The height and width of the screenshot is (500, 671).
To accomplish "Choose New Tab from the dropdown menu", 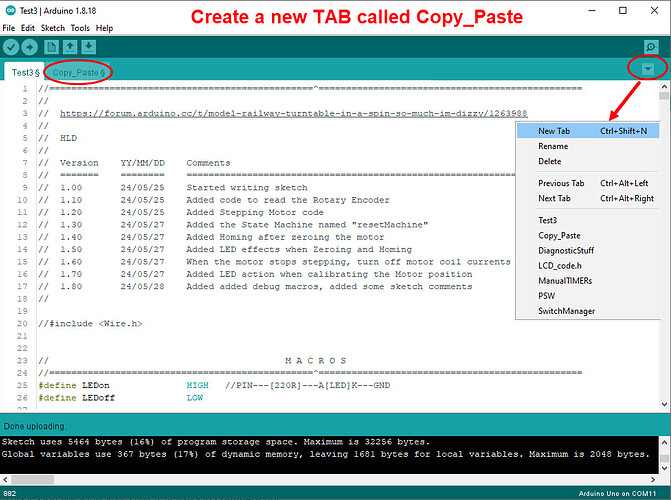I will [588, 131].
